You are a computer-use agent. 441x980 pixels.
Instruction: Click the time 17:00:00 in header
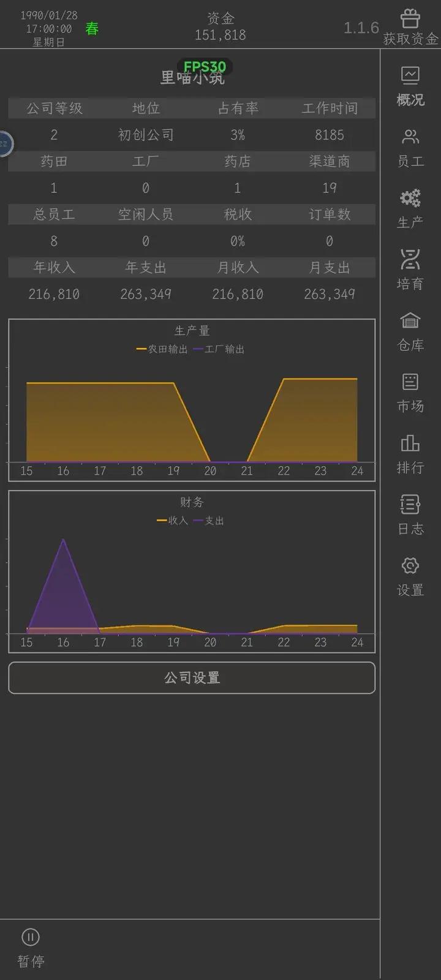[x=49, y=29]
